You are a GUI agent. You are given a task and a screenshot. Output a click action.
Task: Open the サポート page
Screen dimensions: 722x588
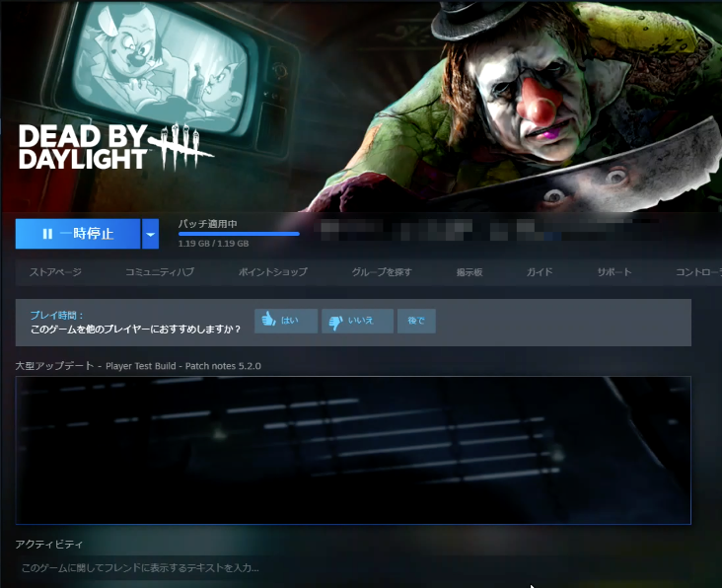point(614,272)
